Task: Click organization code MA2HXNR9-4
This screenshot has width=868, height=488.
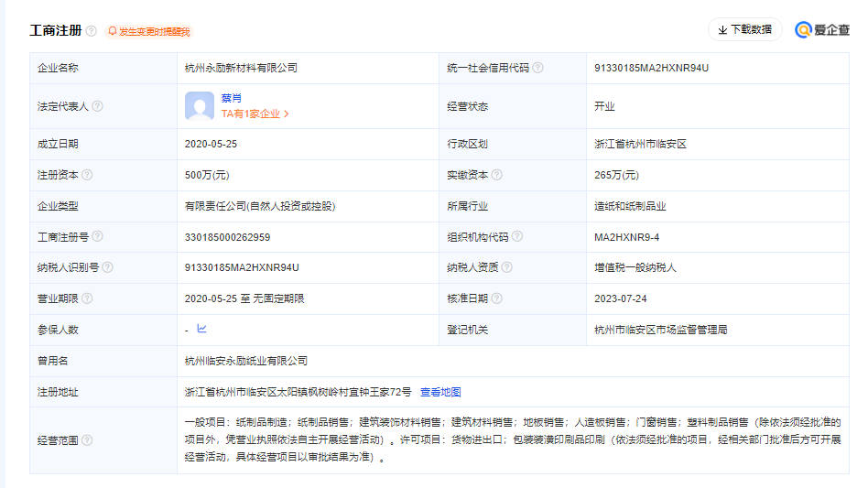Action: tap(626, 237)
